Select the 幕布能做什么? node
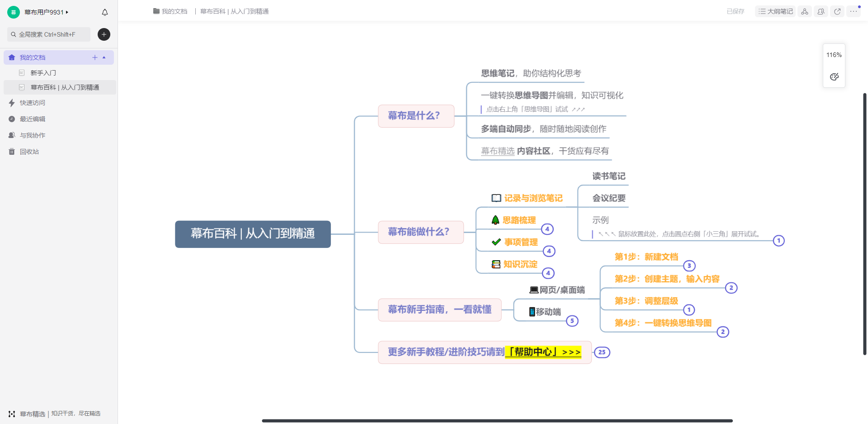868x424 pixels. pos(421,232)
